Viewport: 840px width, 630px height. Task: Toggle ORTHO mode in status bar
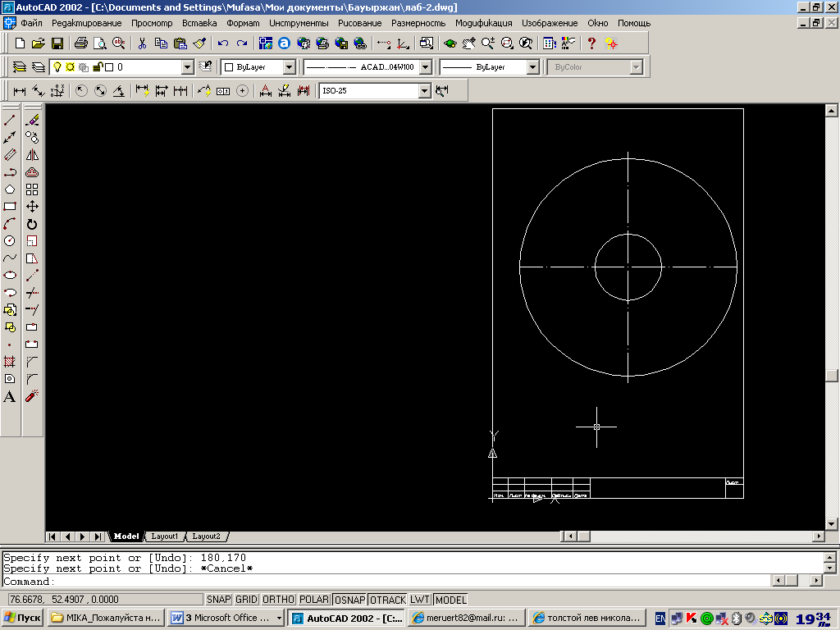pos(278,600)
